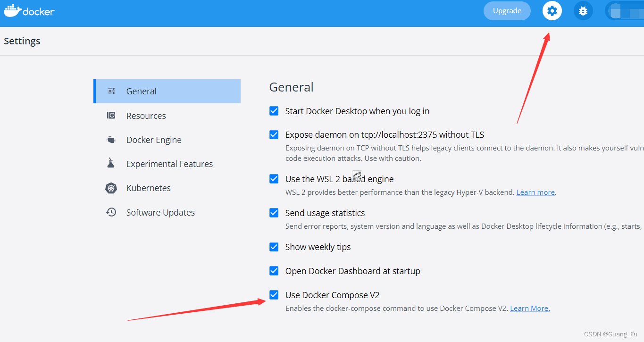
Task: Uncheck Start Docker Desktop when you log in
Action: [x=274, y=111]
